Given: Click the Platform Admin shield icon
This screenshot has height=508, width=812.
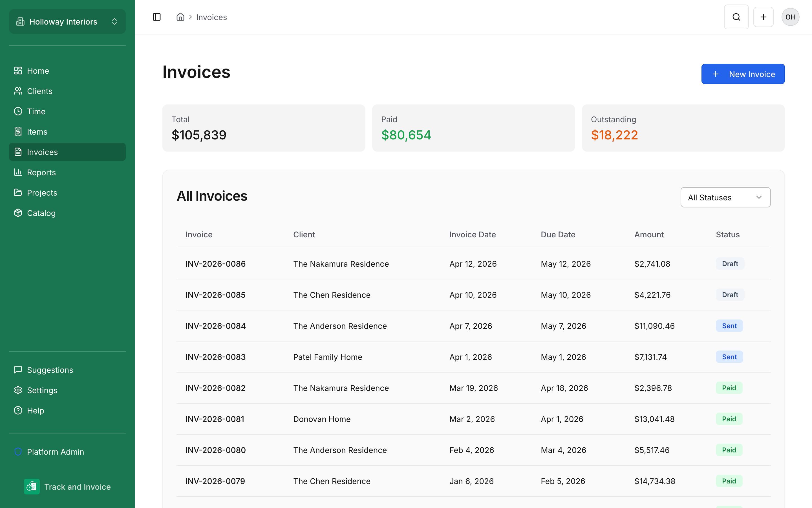Looking at the screenshot, I should click(x=18, y=452).
